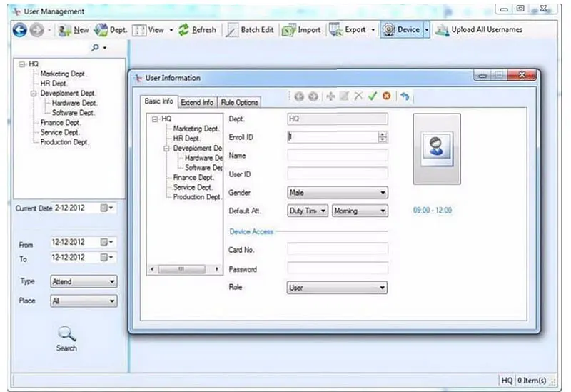Image resolution: width=571 pixels, height=392 pixels.
Task: Open the Gender dropdown
Action: tap(338, 193)
